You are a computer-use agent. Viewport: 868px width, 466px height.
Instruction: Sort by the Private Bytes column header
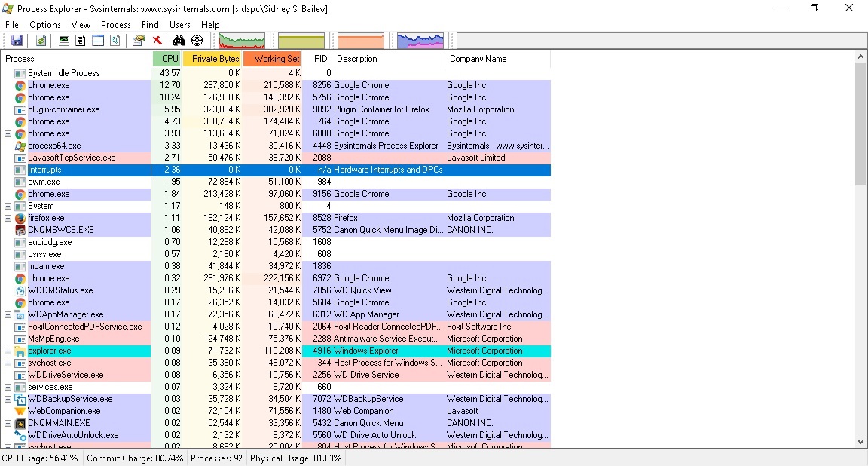point(212,59)
